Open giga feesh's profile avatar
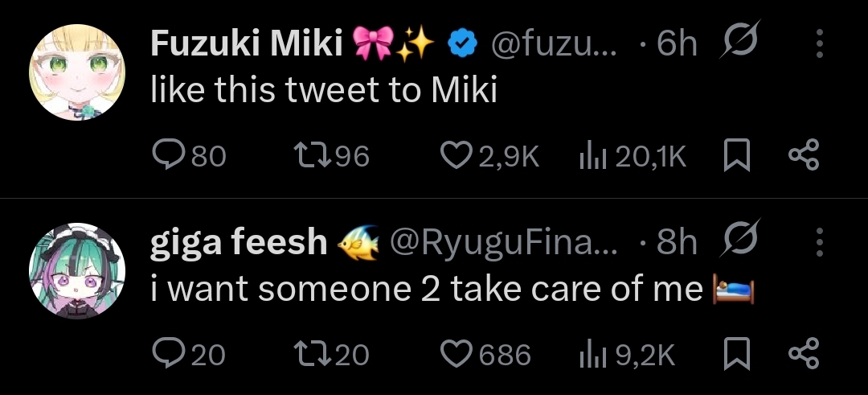Image resolution: width=868 pixels, height=395 pixels. [77, 270]
